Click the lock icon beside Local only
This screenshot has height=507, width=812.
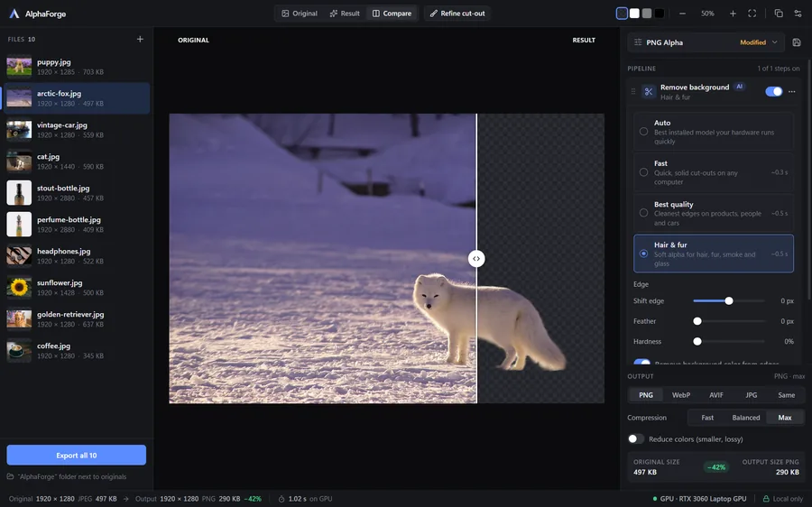click(x=766, y=499)
